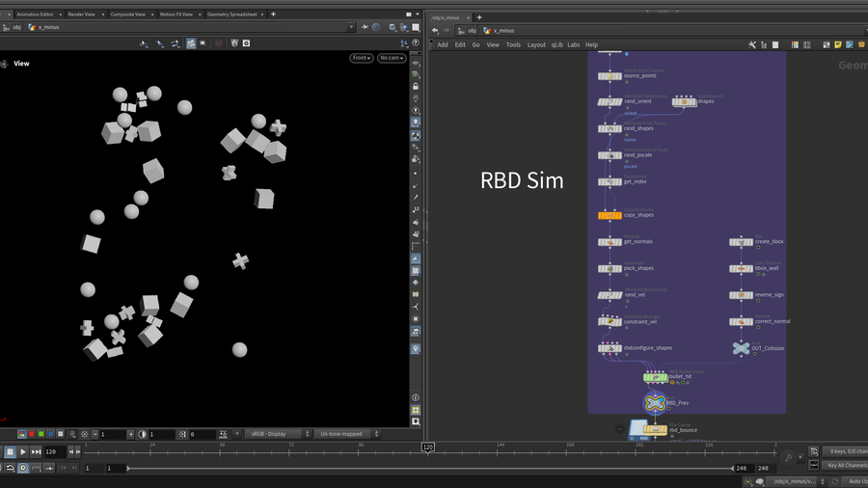
Task: Select the bullet_hit solver node
Action: point(656,377)
